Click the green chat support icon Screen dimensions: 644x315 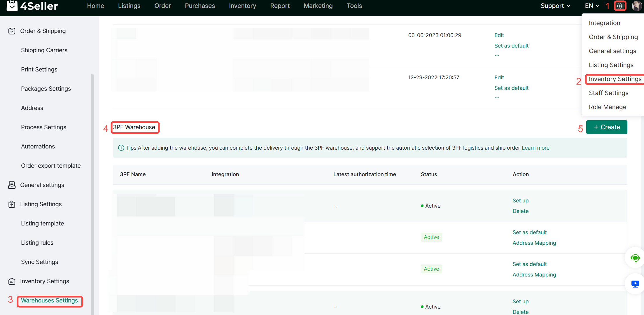[x=635, y=258]
